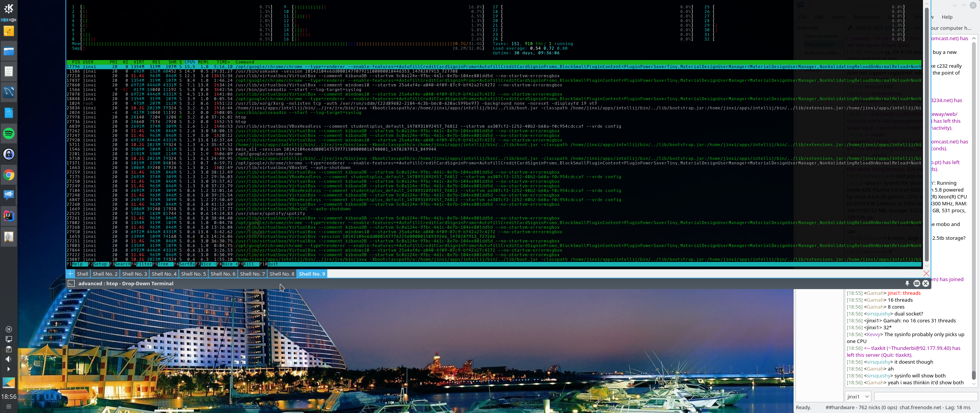Open the blue document editor dock icon

click(x=8, y=113)
